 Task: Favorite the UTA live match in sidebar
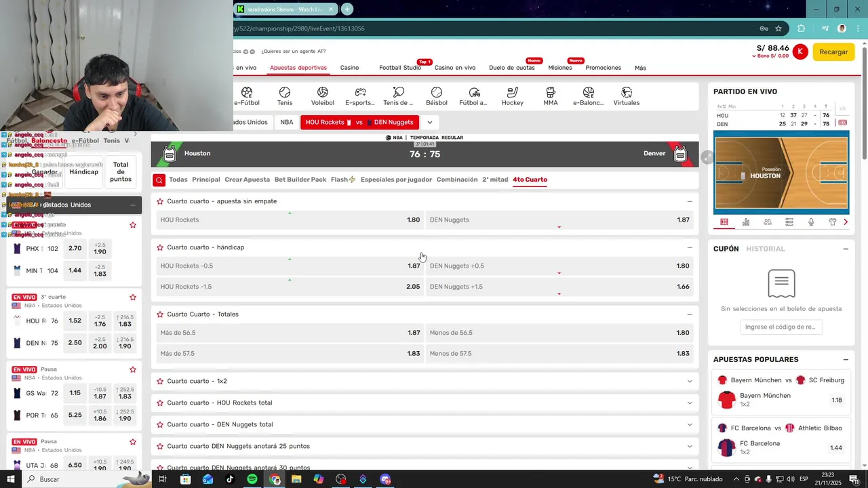[133, 442]
